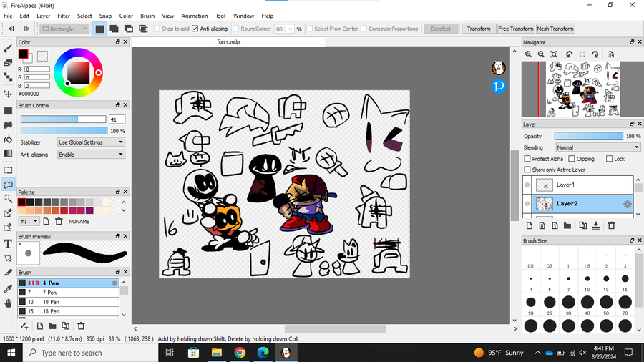Select the Fill rectangle shape tool
644x362 pixels.
click(x=8, y=111)
